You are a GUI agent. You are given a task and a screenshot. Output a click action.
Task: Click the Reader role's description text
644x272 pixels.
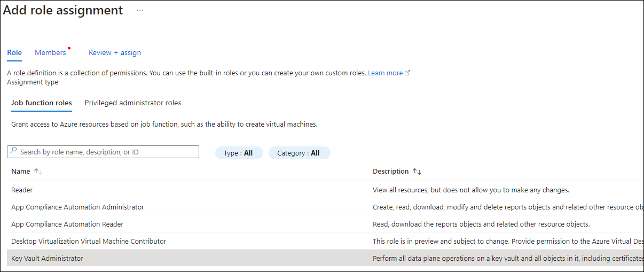pyautogui.click(x=470, y=190)
